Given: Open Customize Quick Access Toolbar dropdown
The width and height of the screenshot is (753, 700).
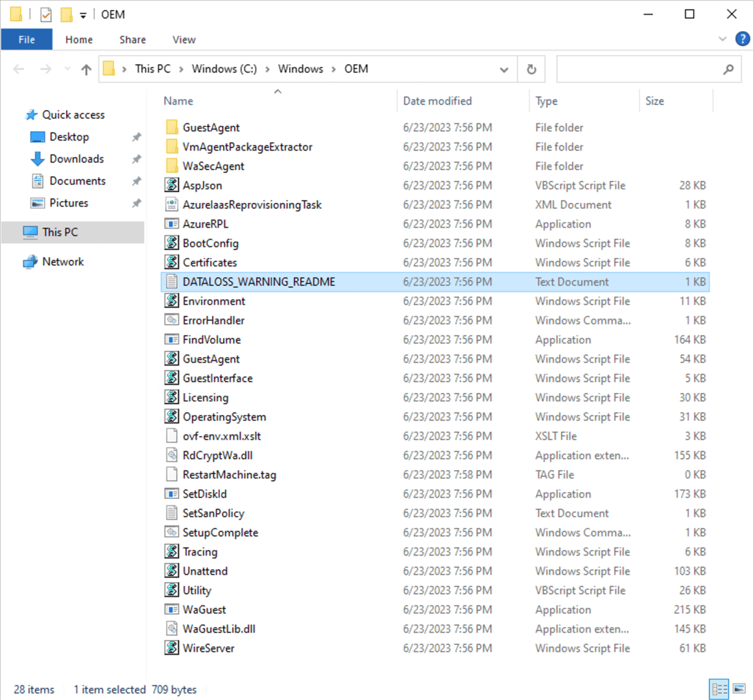Looking at the screenshot, I should [x=83, y=15].
